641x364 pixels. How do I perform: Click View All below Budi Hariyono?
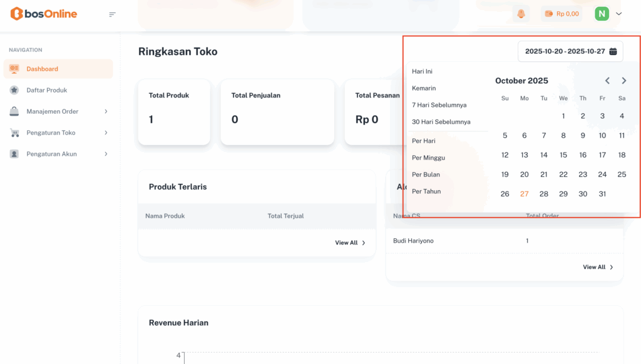pyautogui.click(x=598, y=267)
